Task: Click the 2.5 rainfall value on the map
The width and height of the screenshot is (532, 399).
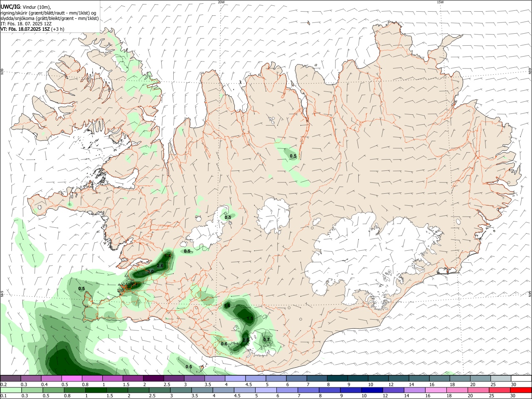Action: (x=246, y=340)
